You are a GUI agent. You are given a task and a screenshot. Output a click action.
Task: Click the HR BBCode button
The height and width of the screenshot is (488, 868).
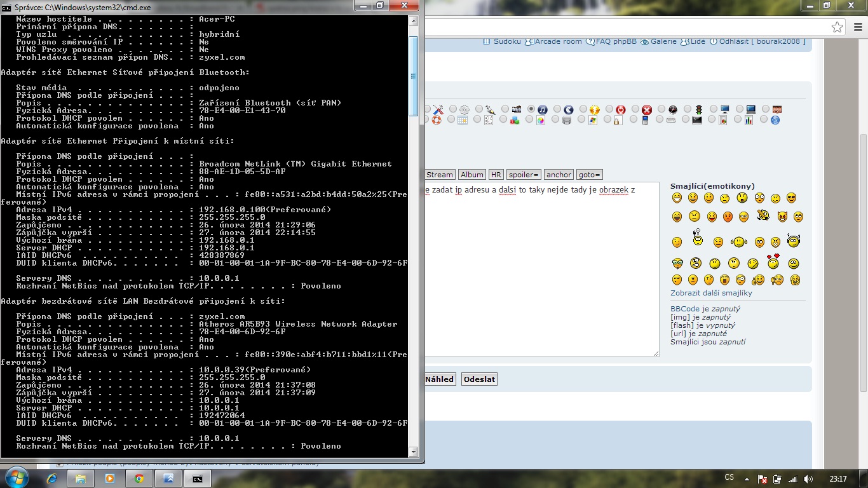pos(496,175)
